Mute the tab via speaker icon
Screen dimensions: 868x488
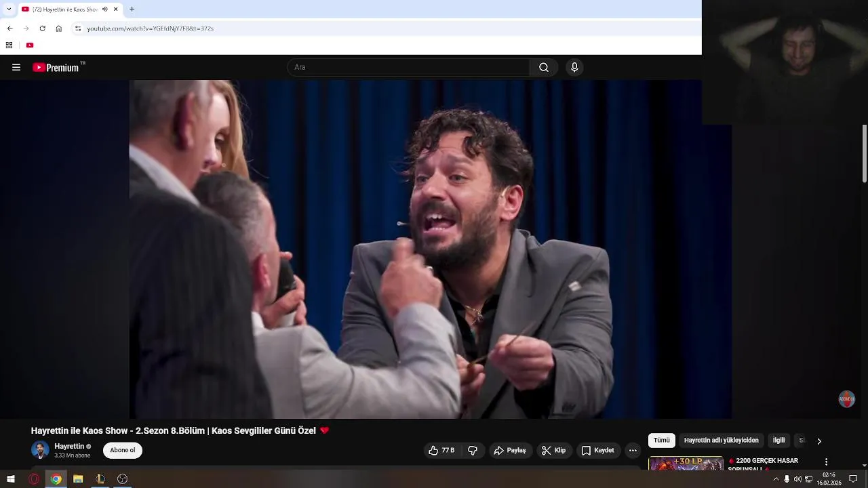(x=104, y=9)
